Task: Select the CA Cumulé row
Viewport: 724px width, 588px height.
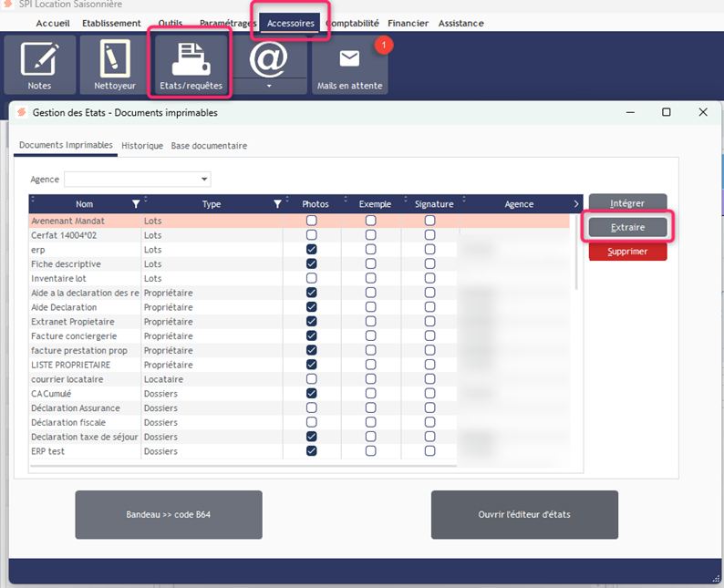Action: 82,394
